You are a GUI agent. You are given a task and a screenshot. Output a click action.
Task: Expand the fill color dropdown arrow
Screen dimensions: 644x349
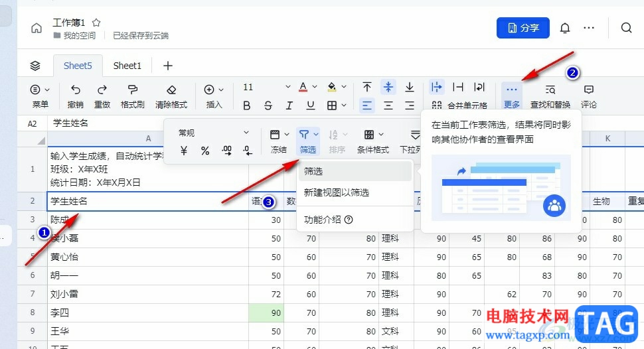point(344,87)
